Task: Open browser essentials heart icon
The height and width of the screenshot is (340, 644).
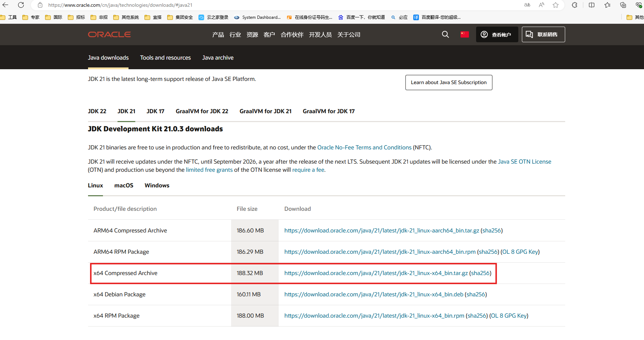Action: coord(639,5)
